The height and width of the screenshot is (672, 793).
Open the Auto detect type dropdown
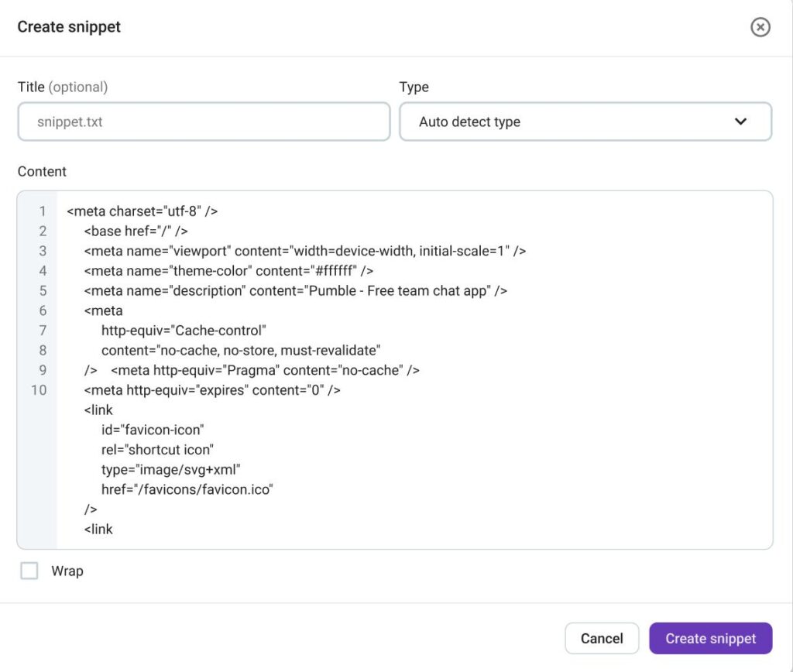coord(585,122)
